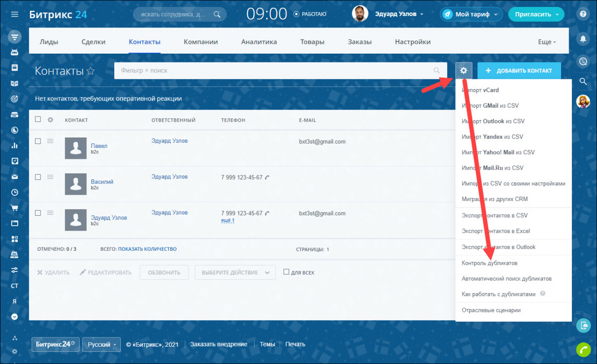Switch to the Компании tab
Screen dimensions: 597x364
[201, 42]
